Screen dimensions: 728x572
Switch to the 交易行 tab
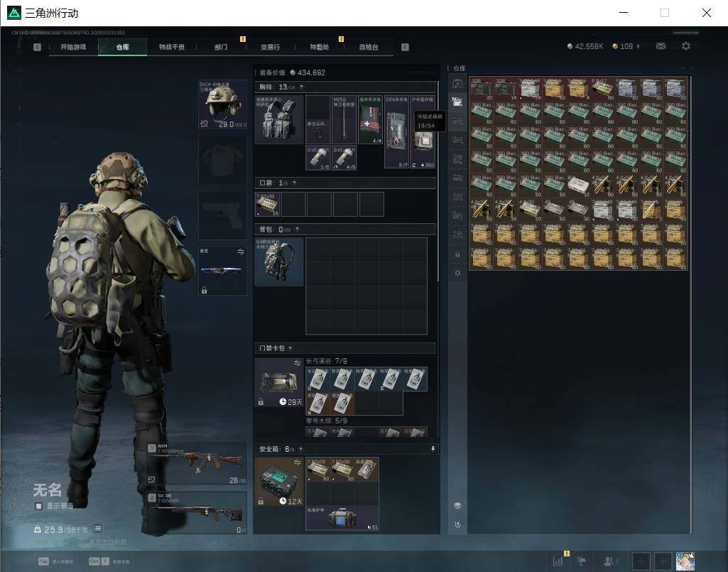[270, 47]
